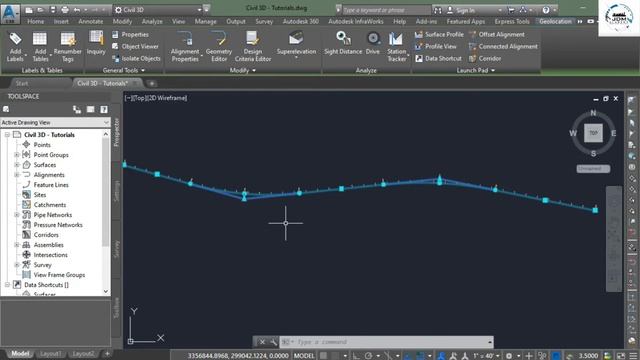The height and width of the screenshot is (360, 640).
Task: Open the Home ribbon tab
Action: coord(36,21)
